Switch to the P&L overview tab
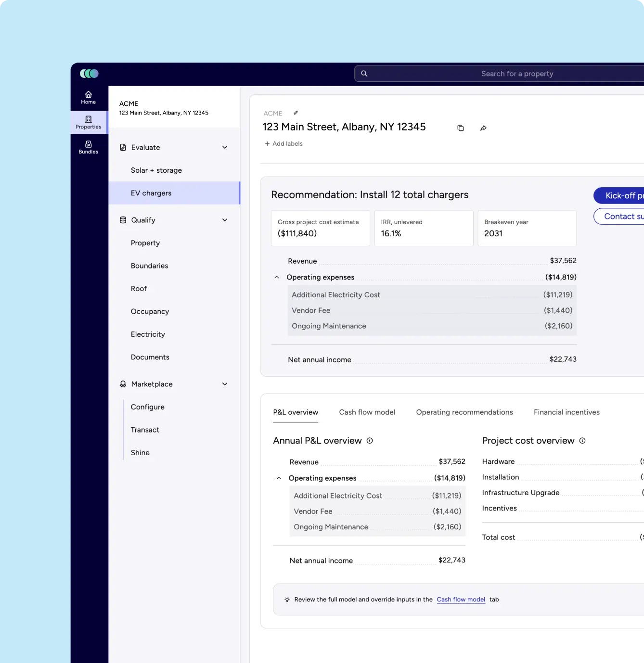 click(x=296, y=412)
